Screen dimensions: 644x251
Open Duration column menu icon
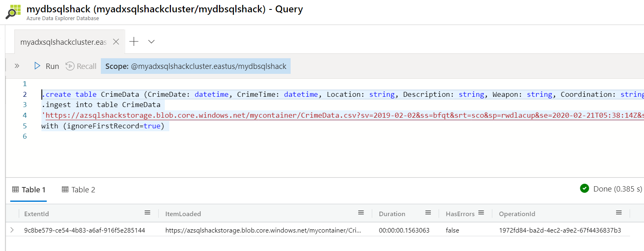(428, 213)
